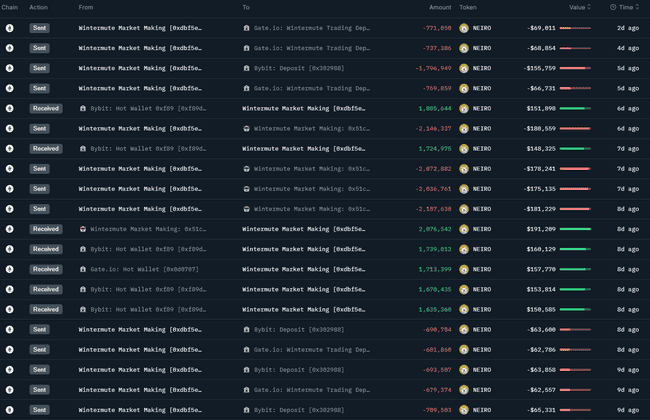Click the green value bar for $191,209
Screen dimensions: 650x420
point(575,229)
